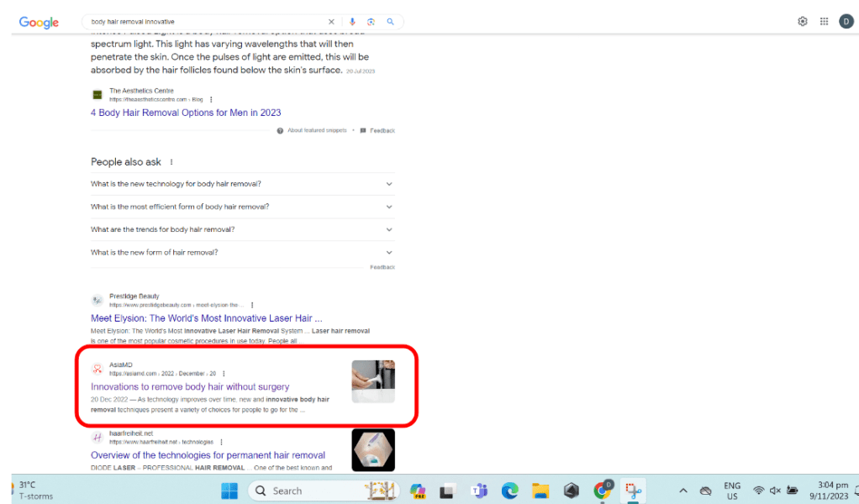Open '4 Body Hair Removal Options for Men' link

[x=186, y=113]
